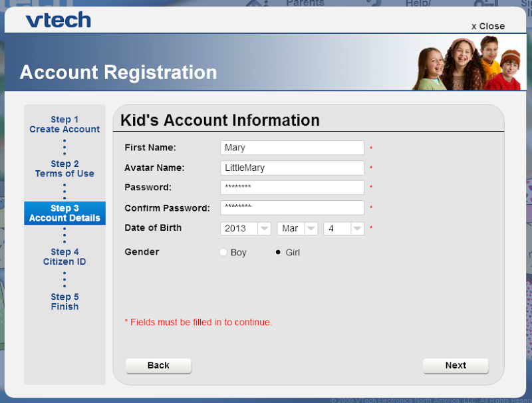Click the vtech logo
This screenshot has height=403, width=532.
coord(59,20)
